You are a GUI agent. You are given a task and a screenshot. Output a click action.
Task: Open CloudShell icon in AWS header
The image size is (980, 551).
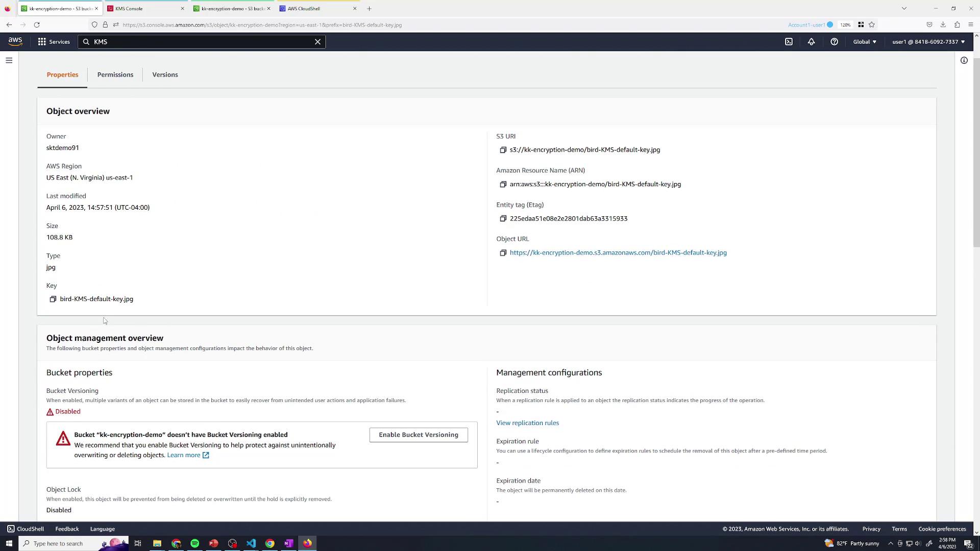pos(789,42)
